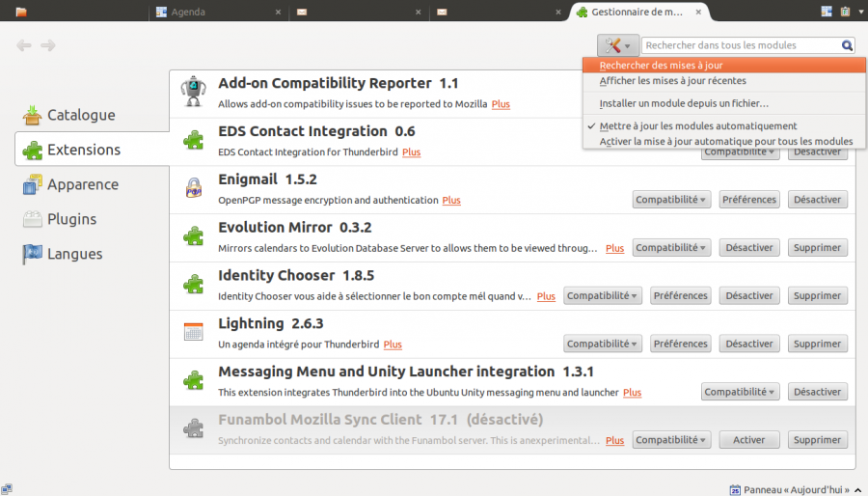This screenshot has width=868, height=496.
Task: Click the Langues flag icon
Action: click(x=32, y=254)
